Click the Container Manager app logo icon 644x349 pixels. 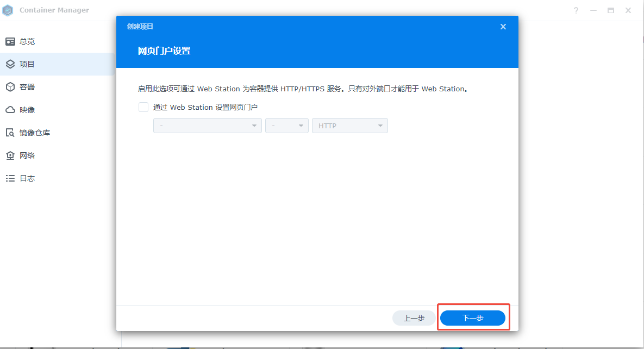pos(8,10)
